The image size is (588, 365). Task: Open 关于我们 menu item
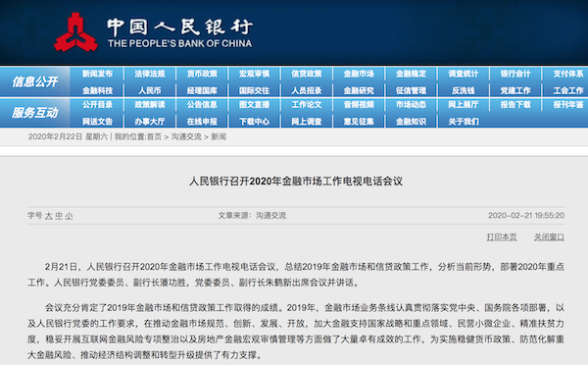click(x=464, y=122)
